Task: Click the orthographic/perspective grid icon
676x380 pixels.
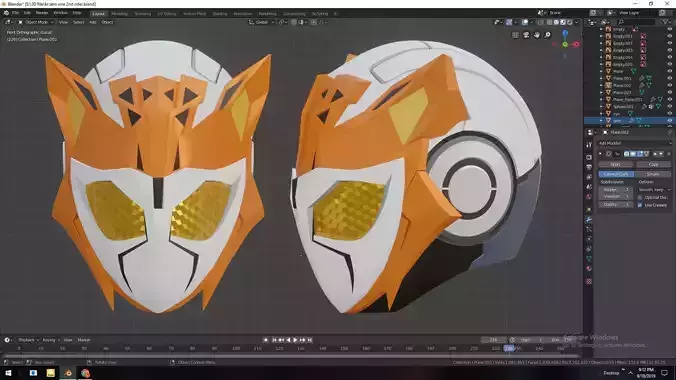Action: [x=516, y=35]
